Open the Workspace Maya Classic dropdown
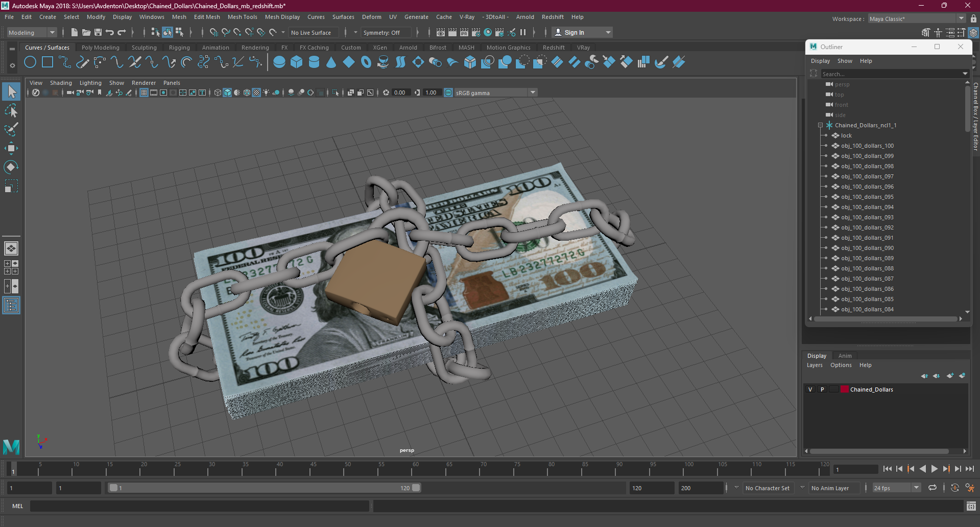This screenshot has height=527, width=980. click(x=917, y=19)
